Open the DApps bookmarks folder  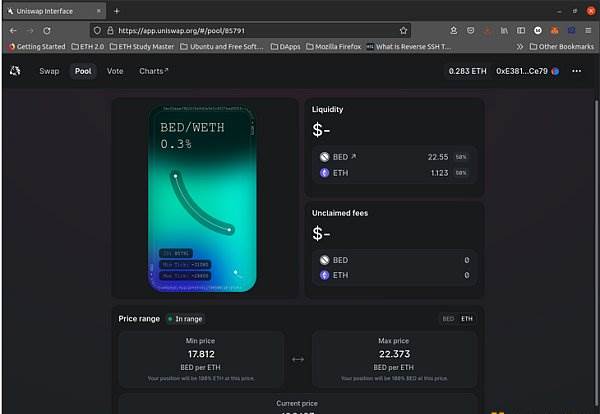(285, 47)
